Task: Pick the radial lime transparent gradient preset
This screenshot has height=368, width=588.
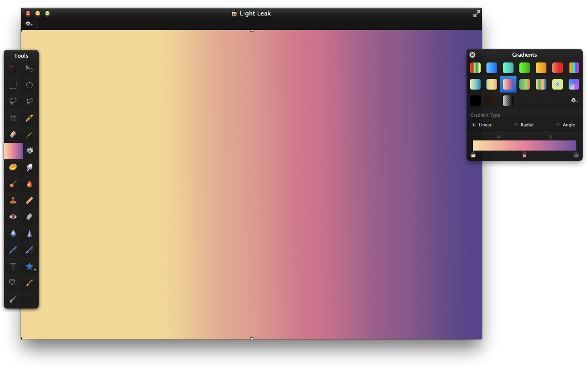Action: click(558, 84)
